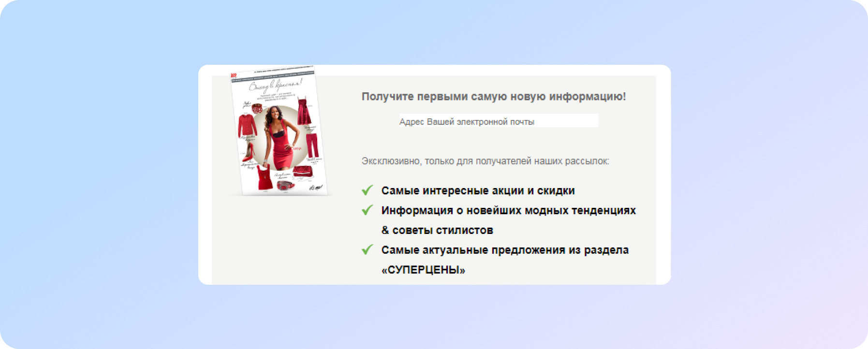Click the line '& советы стилистов'
Screen dimensions: 868x349
pos(437,230)
